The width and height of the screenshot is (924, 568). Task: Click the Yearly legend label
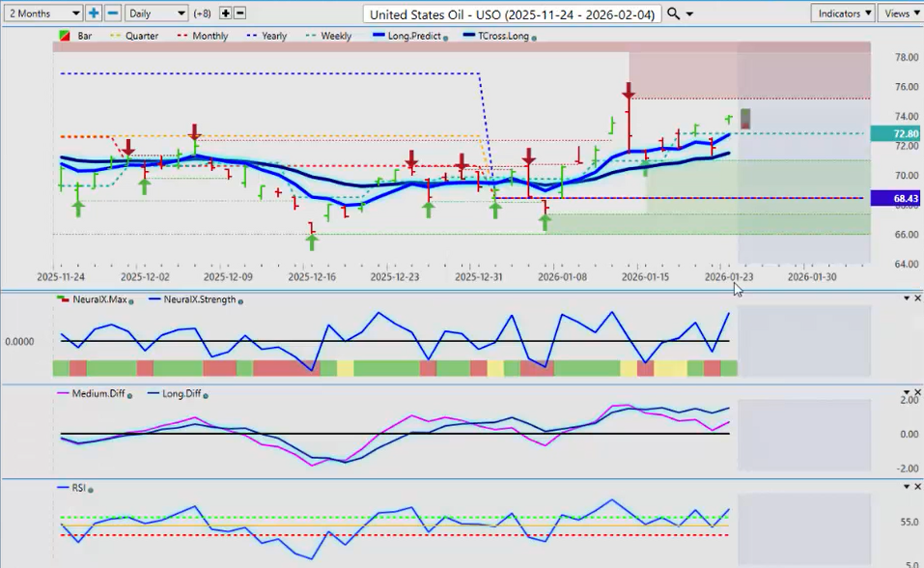pos(273,37)
